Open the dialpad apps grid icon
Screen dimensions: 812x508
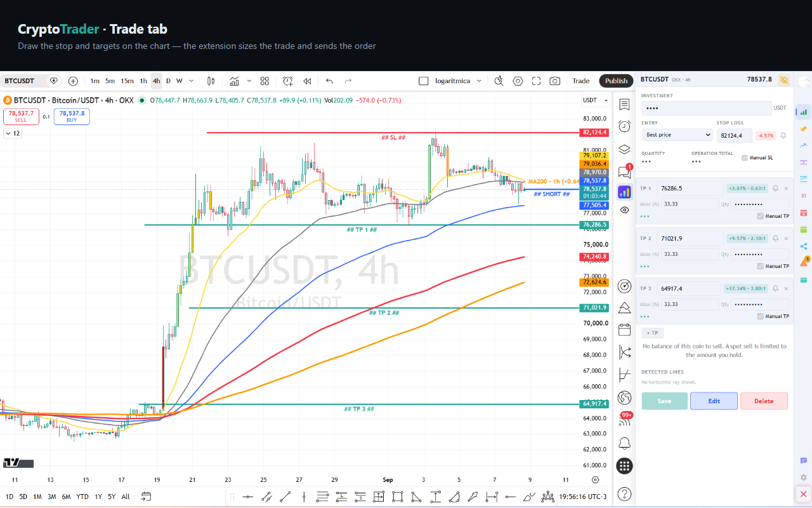click(x=624, y=467)
